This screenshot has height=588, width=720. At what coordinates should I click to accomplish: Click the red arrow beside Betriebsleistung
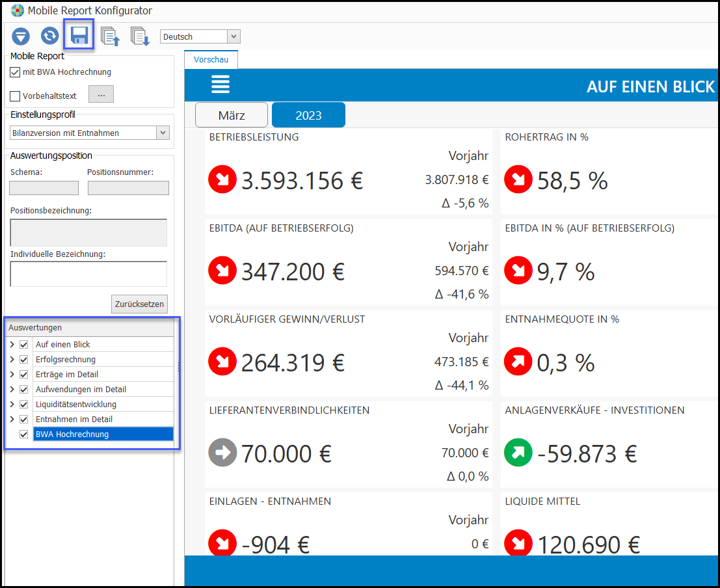tap(222, 180)
